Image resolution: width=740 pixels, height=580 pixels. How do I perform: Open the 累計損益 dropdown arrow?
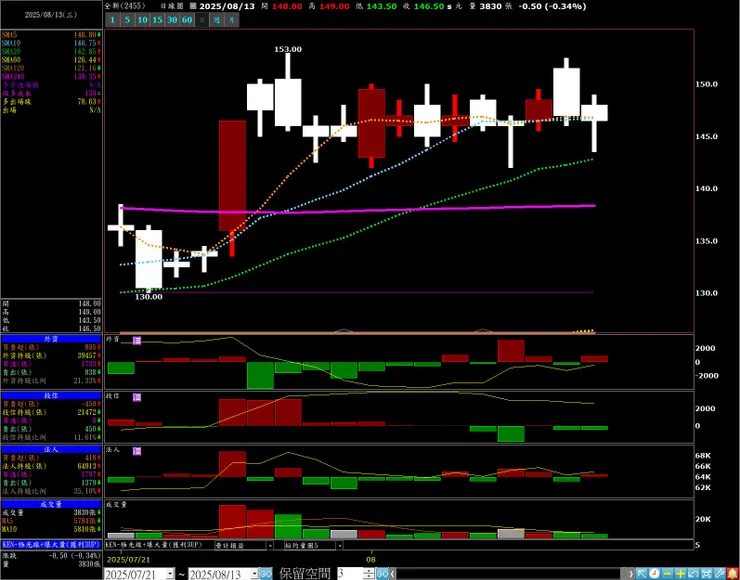(270, 545)
